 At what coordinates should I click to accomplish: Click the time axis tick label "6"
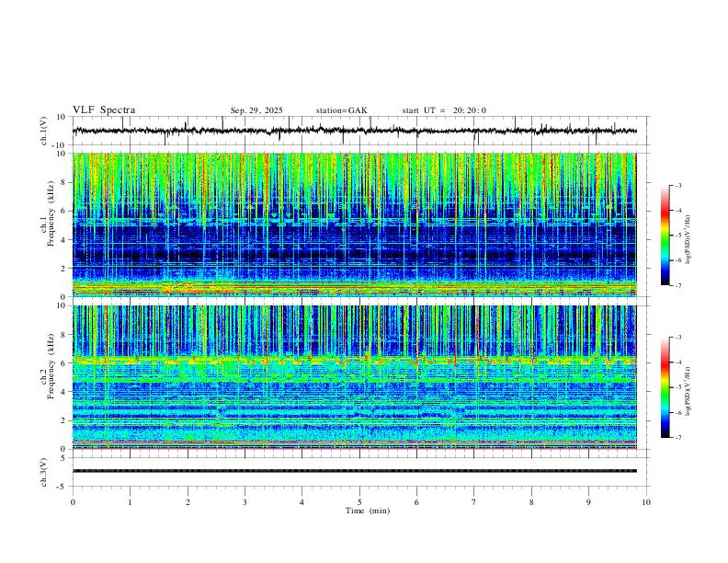[x=417, y=502]
